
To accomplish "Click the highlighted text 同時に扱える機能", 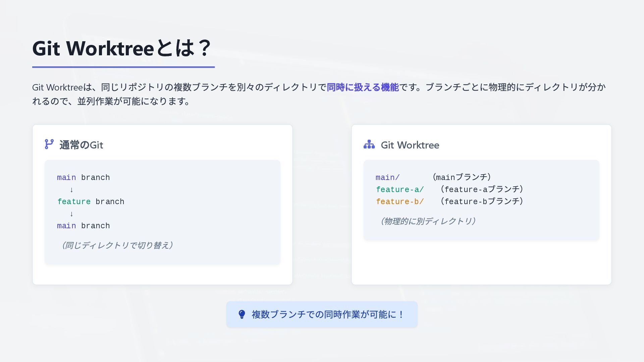I will 363,87.
